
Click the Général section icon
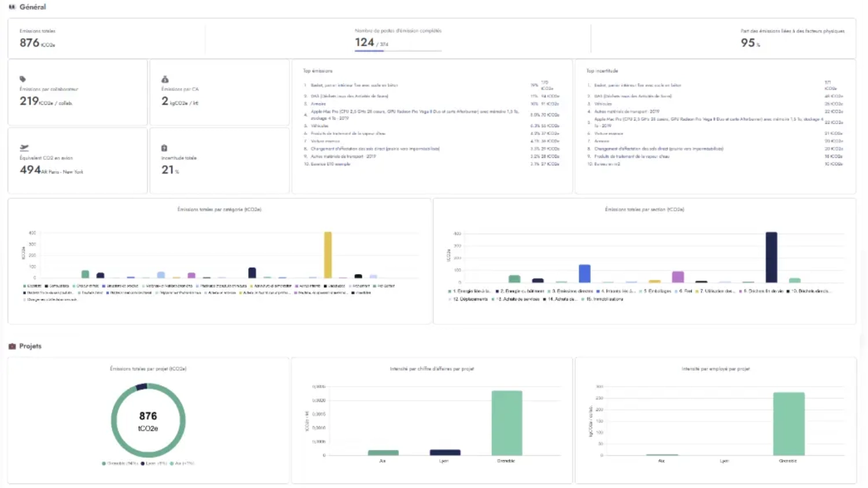coord(12,7)
